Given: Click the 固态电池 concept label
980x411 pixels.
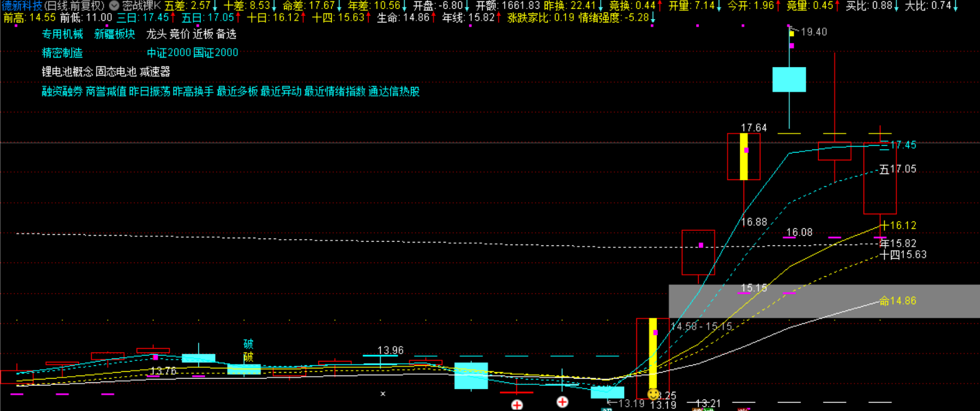Looking at the screenshot, I should (116, 71).
